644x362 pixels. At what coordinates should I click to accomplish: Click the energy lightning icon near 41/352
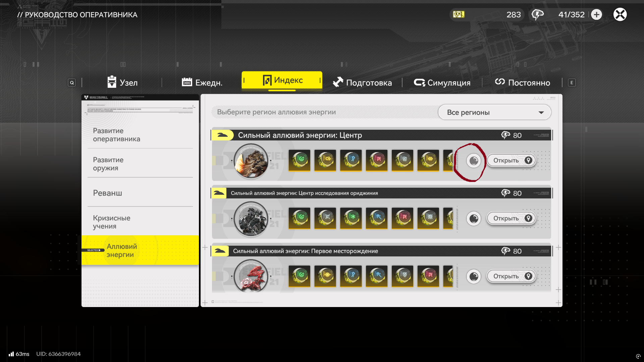tap(538, 15)
